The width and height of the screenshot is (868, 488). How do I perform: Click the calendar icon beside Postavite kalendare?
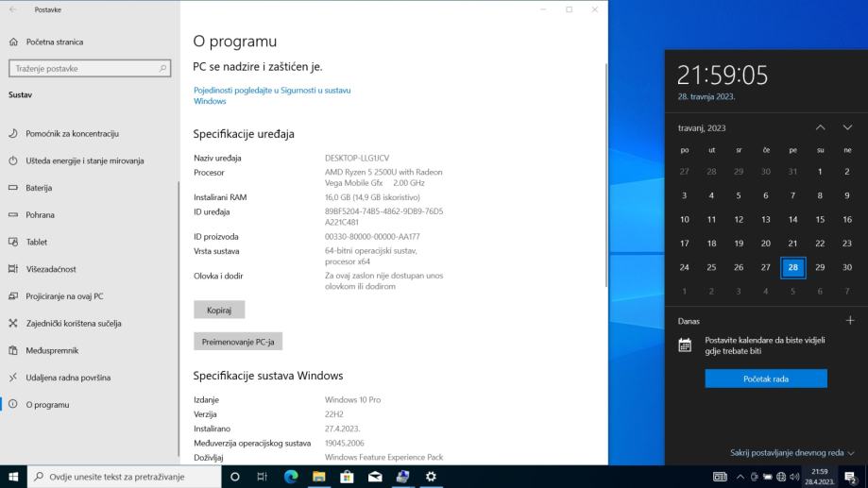pos(685,345)
